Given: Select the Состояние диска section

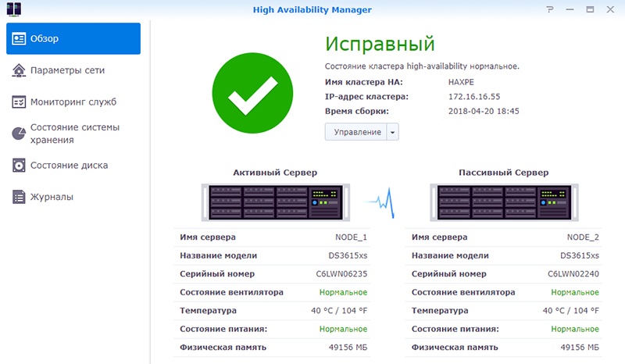Looking at the screenshot, I should coord(73,165).
